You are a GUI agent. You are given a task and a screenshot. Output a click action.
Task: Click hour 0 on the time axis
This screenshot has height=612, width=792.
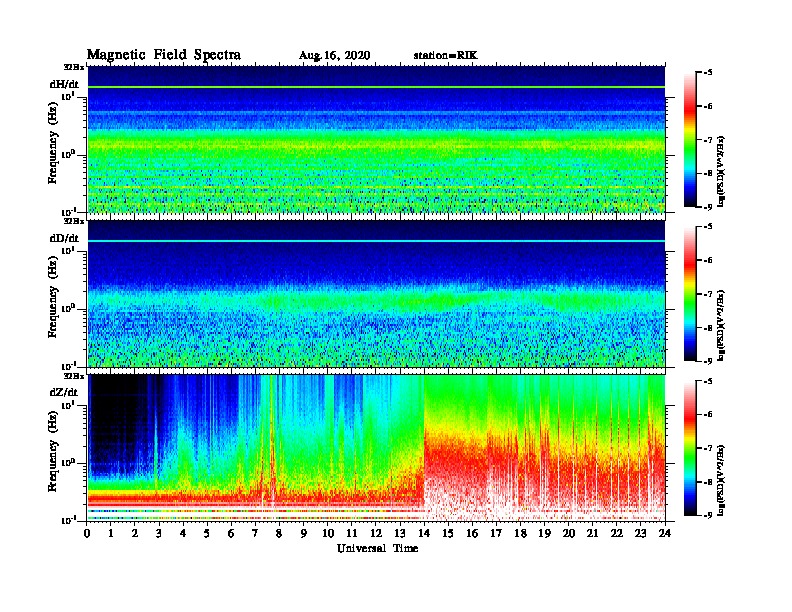click(87, 534)
